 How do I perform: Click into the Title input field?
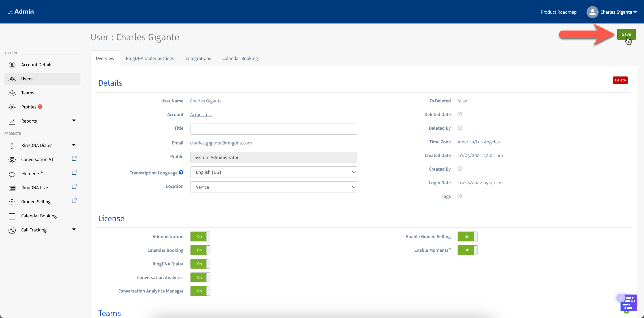(x=273, y=129)
